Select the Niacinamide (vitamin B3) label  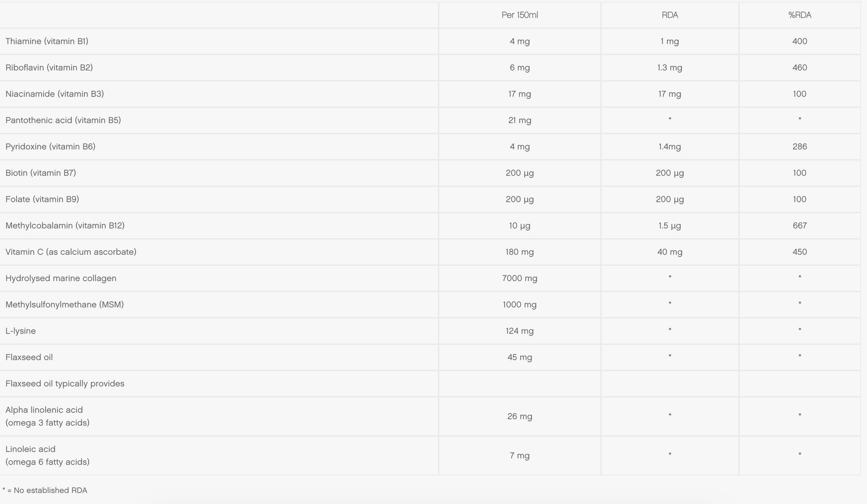(54, 94)
